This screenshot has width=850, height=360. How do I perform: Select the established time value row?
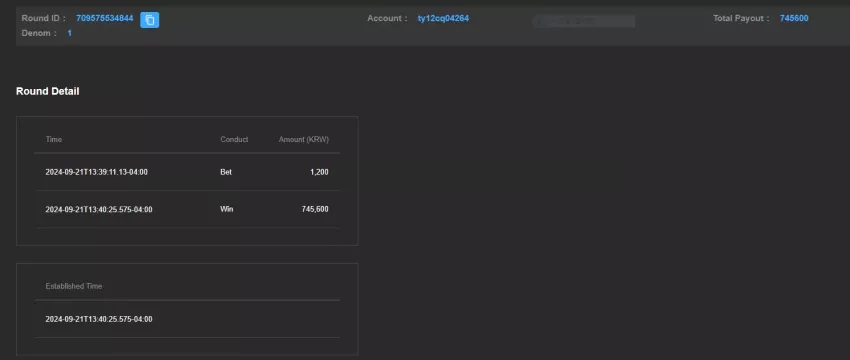click(x=187, y=319)
